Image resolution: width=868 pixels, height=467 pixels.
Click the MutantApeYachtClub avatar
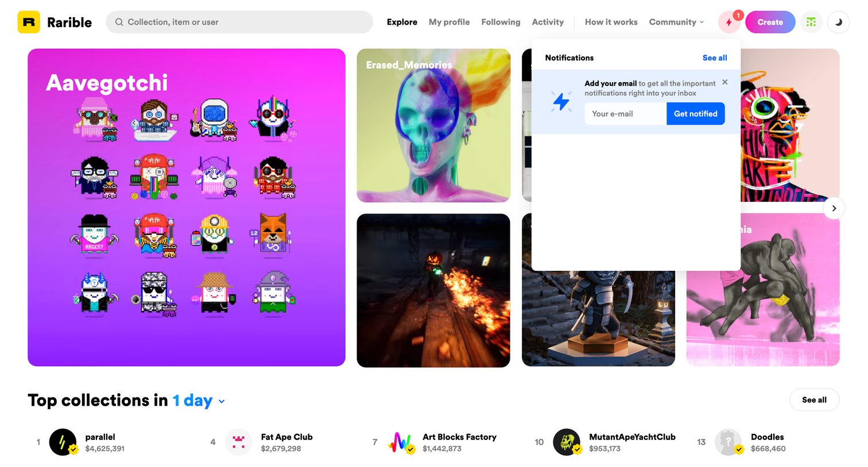pyautogui.click(x=567, y=442)
